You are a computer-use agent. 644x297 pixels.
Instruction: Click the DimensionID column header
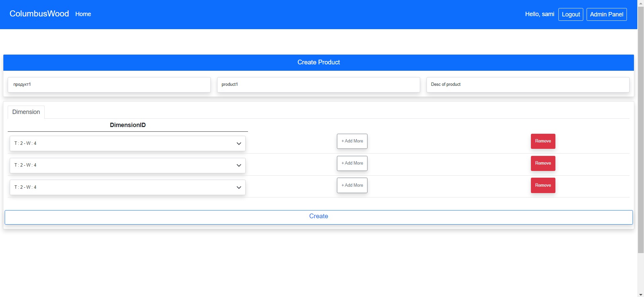tap(128, 125)
